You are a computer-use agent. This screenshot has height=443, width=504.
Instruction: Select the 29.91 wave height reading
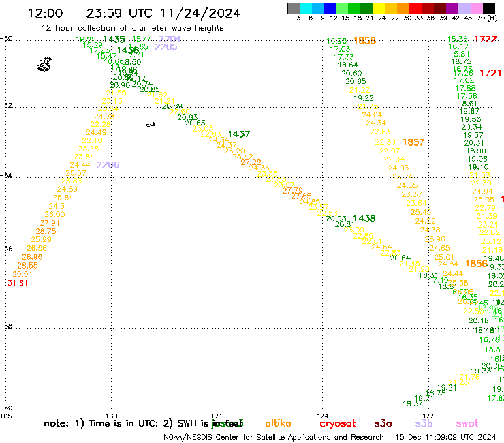coord(22,275)
